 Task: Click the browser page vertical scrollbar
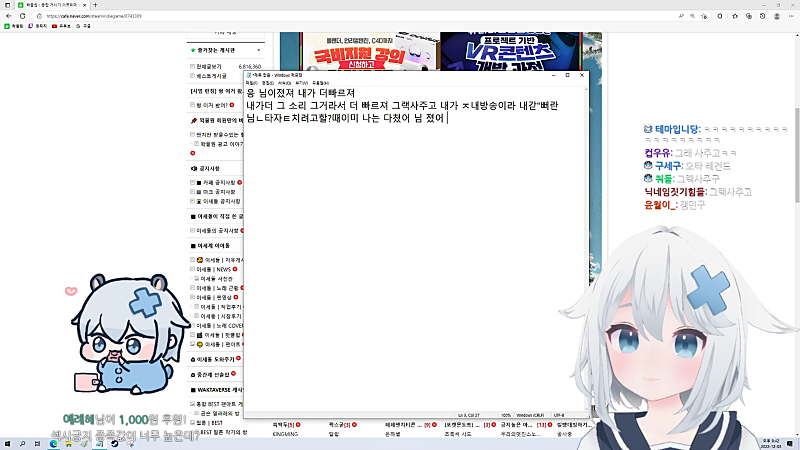797,155
